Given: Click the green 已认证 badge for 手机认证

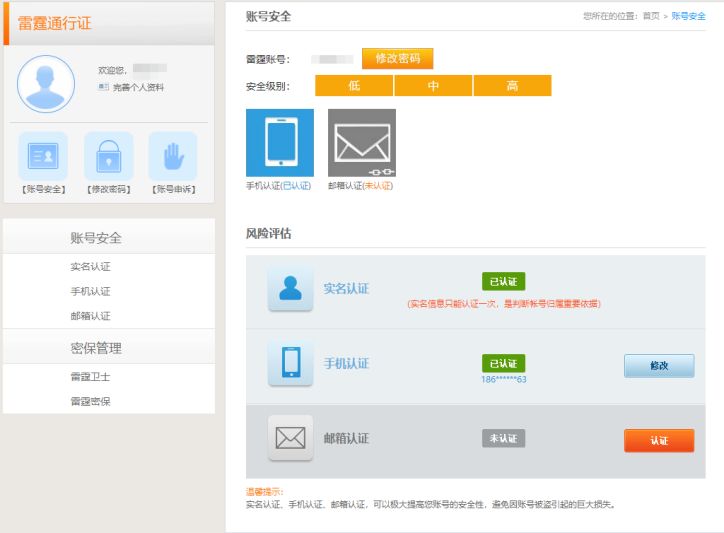Looking at the screenshot, I should point(503,363).
